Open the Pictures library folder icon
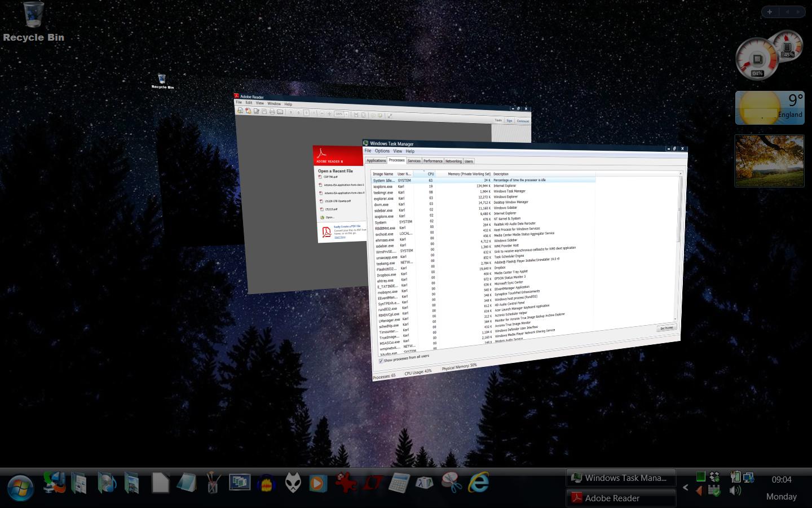This screenshot has width=812, height=508. tap(132, 483)
